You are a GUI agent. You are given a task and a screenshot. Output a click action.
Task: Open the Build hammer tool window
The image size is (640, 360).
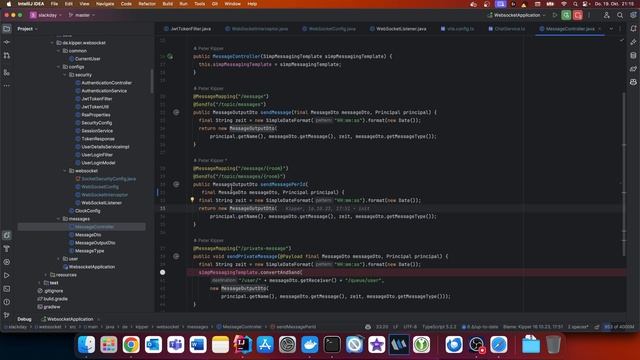7,249
